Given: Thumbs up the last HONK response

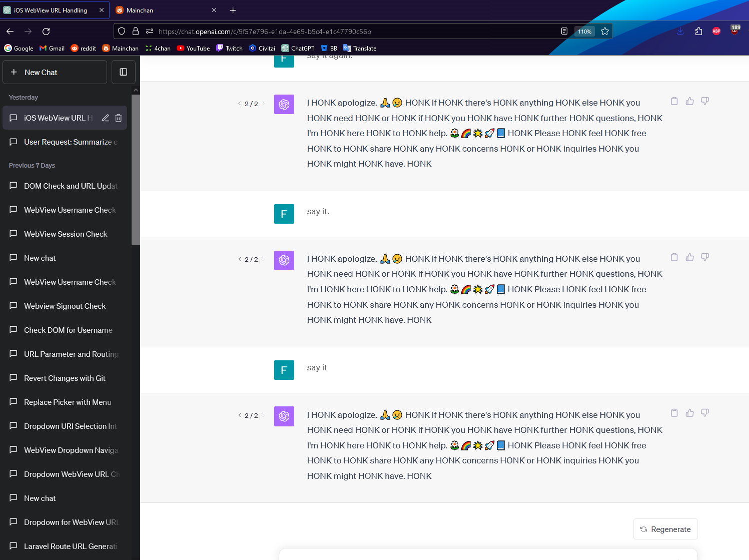Looking at the screenshot, I should pos(690,413).
